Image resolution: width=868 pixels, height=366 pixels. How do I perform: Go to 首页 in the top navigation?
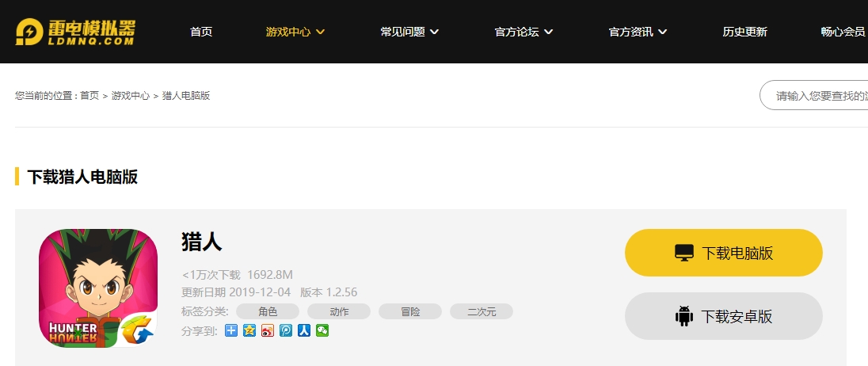[201, 32]
